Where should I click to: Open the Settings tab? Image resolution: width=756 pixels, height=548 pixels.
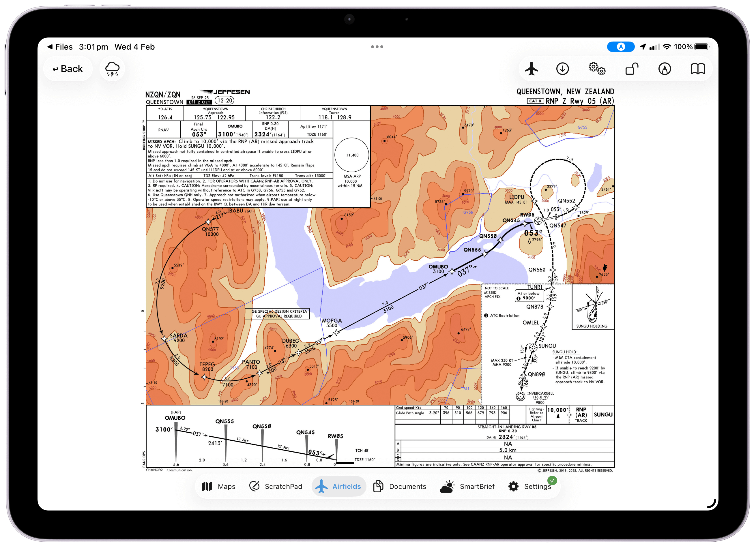530,486
